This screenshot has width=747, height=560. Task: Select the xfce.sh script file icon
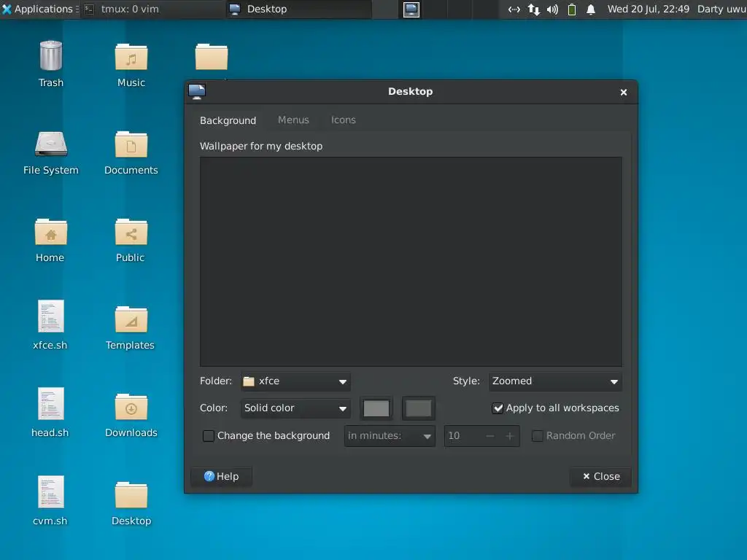tap(51, 316)
